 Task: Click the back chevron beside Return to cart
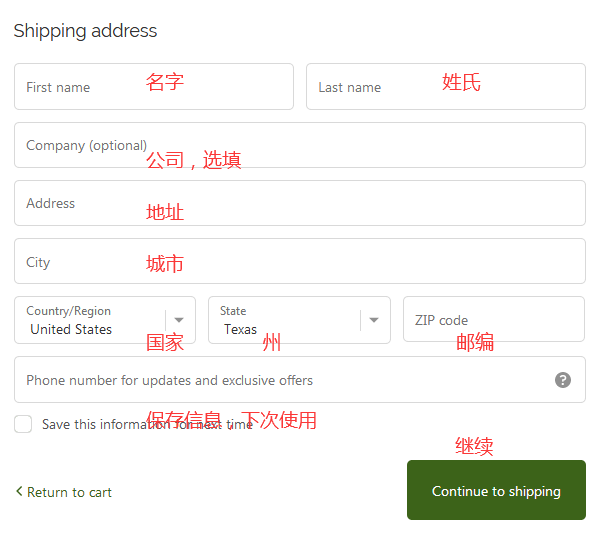[19, 491]
